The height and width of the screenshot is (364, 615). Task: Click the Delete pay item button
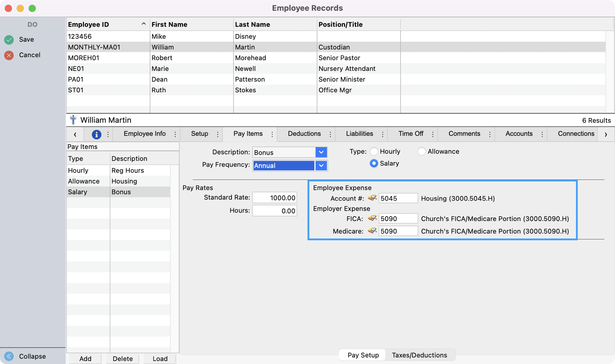click(123, 359)
